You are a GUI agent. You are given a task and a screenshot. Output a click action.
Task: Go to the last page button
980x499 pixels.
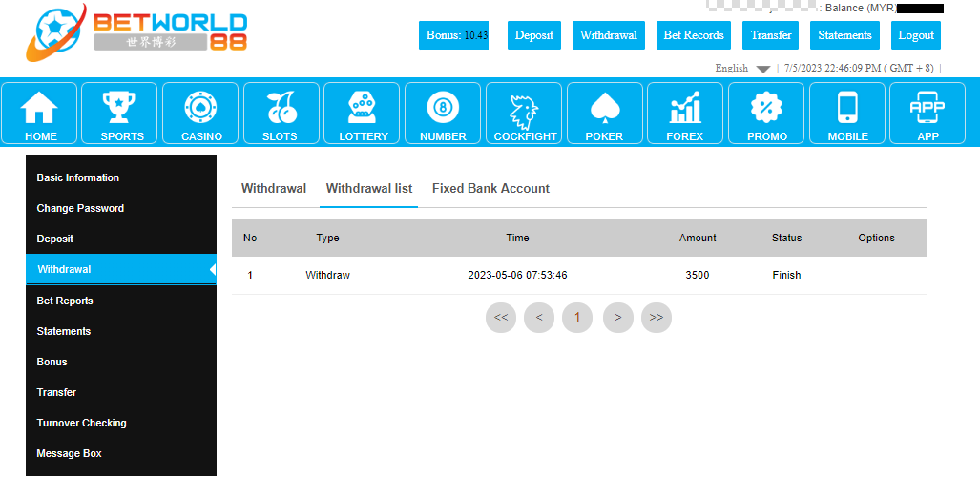pyautogui.click(x=657, y=318)
